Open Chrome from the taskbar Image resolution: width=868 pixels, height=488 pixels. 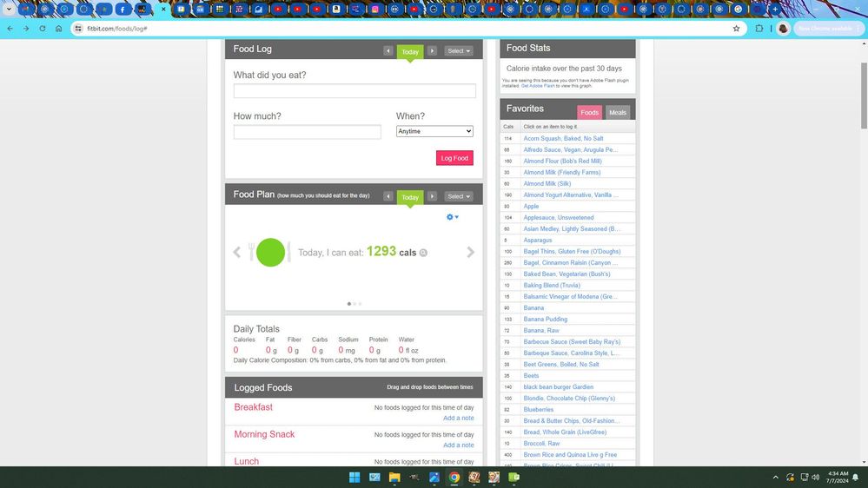454,477
